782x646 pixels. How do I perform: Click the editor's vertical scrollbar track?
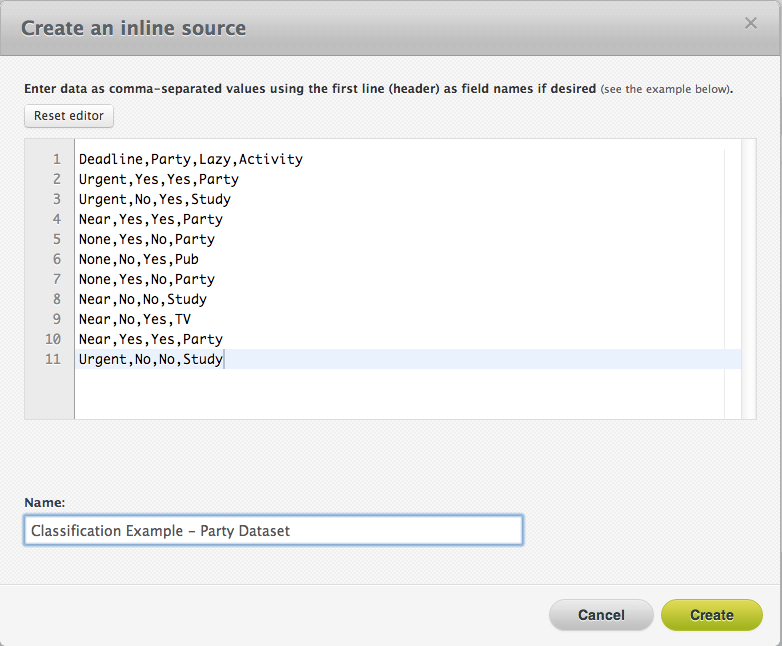point(733,280)
